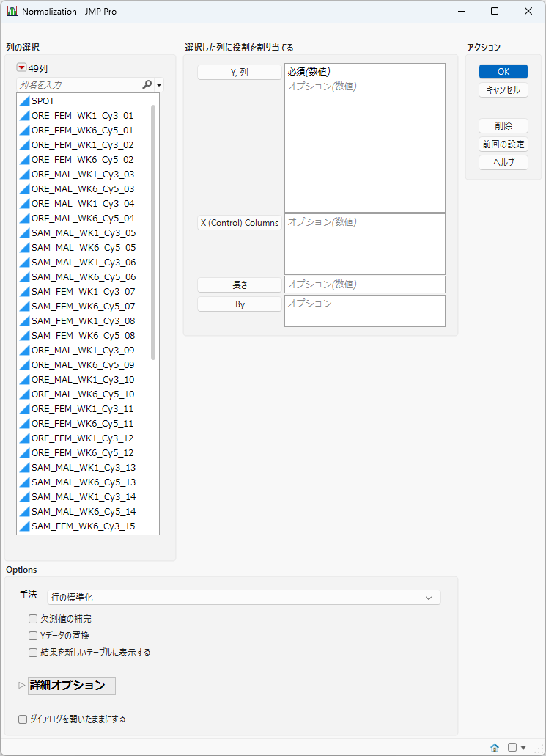Enable ダイアログを開いたままにする checkbox
Image resolution: width=546 pixels, height=756 pixels.
pos(23,719)
